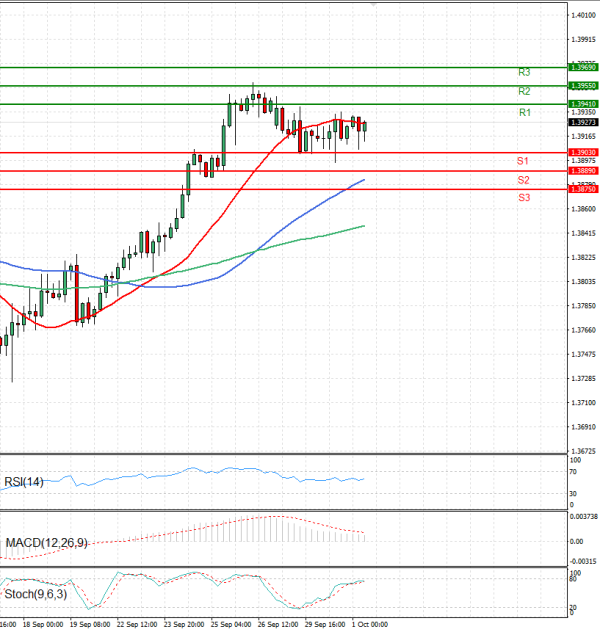Click the 1.39550 green price tag
600x632 pixels.
583,86
